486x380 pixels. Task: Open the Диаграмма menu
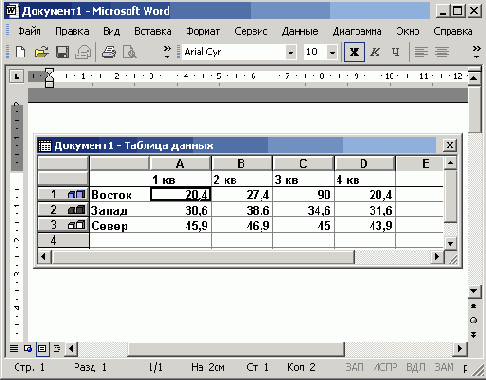point(357,31)
